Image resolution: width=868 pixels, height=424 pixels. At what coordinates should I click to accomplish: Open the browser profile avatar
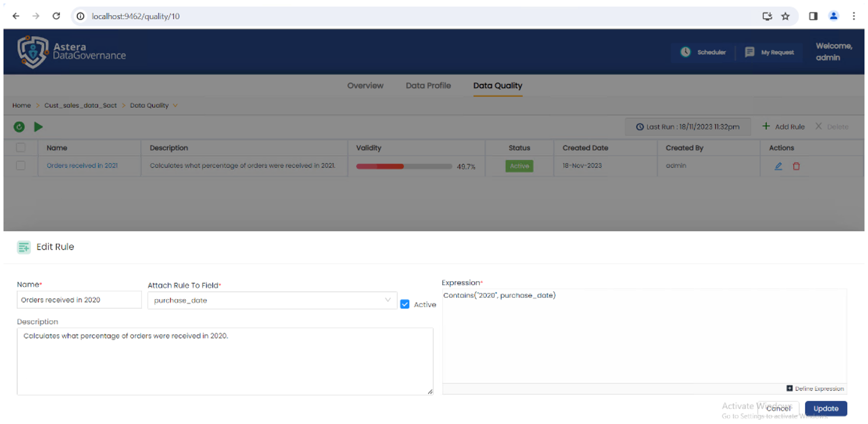834,16
